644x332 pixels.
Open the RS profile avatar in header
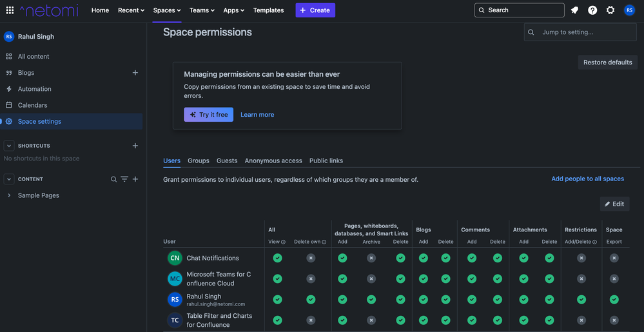click(x=629, y=10)
